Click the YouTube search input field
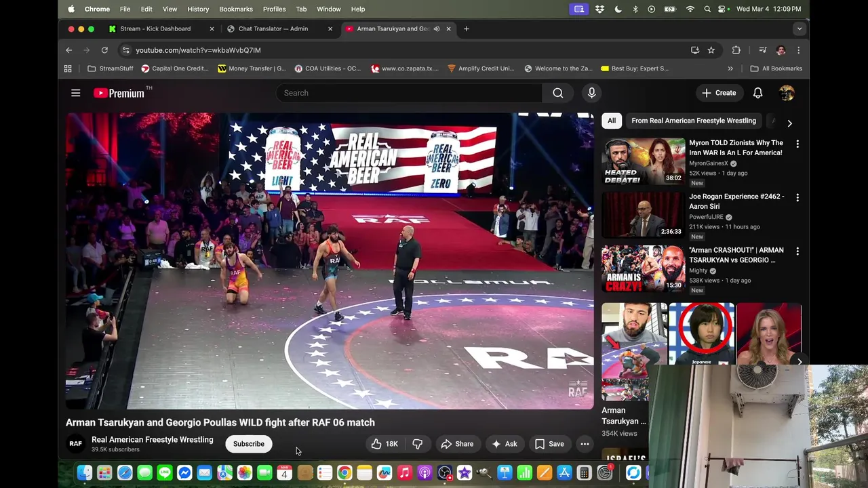Image resolution: width=868 pixels, height=488 pixels. (x=409, y=93)
